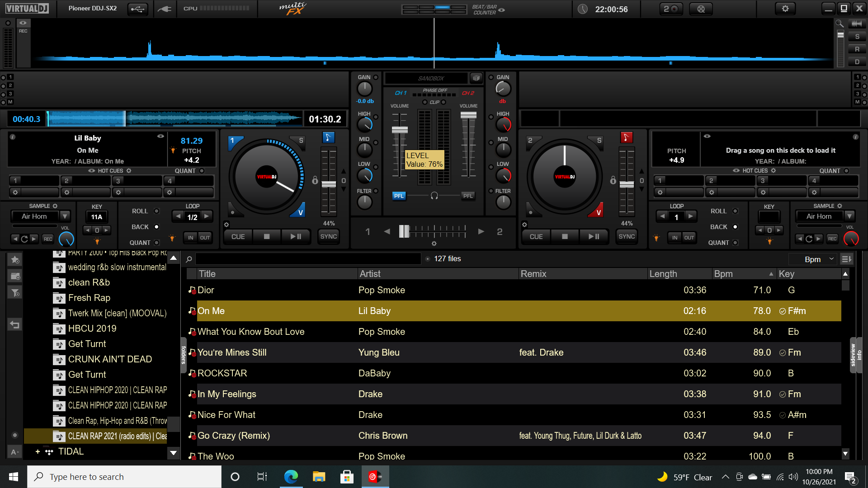
Task: Click folder list scroll up arrow
Action: click(x=174, y=258)
